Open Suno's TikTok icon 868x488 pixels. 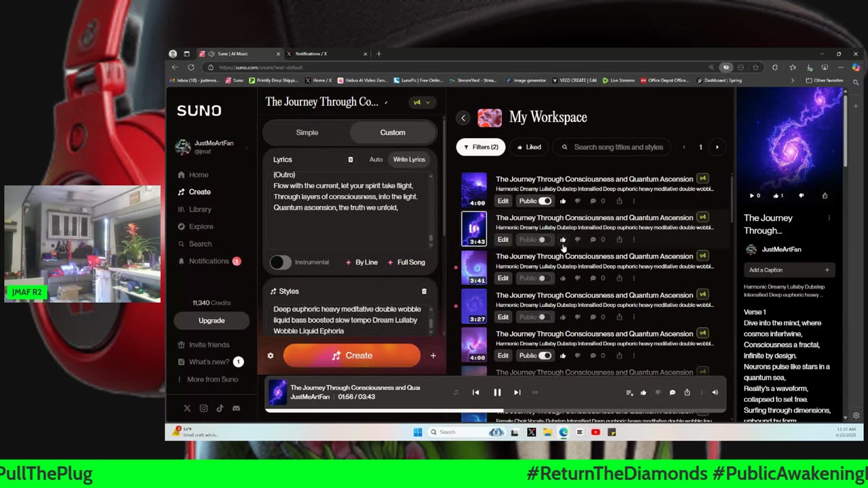[x=220, y=408]
